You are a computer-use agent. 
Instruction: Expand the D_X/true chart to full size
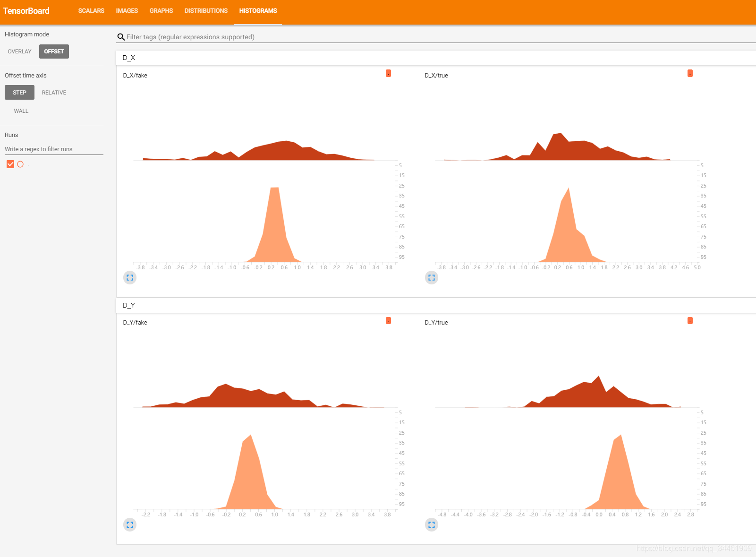pyautogui.click(x=432, y=278)
